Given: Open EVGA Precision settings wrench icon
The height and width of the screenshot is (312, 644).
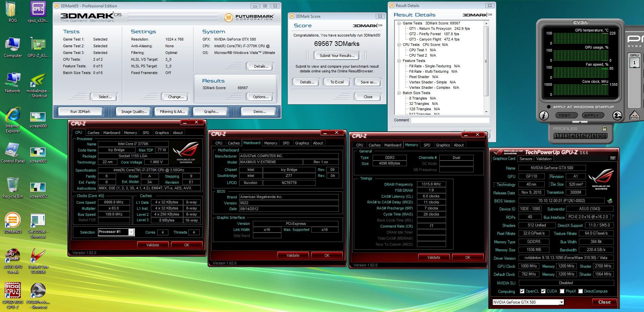Looking at the screenshot, I should (617, 115).
